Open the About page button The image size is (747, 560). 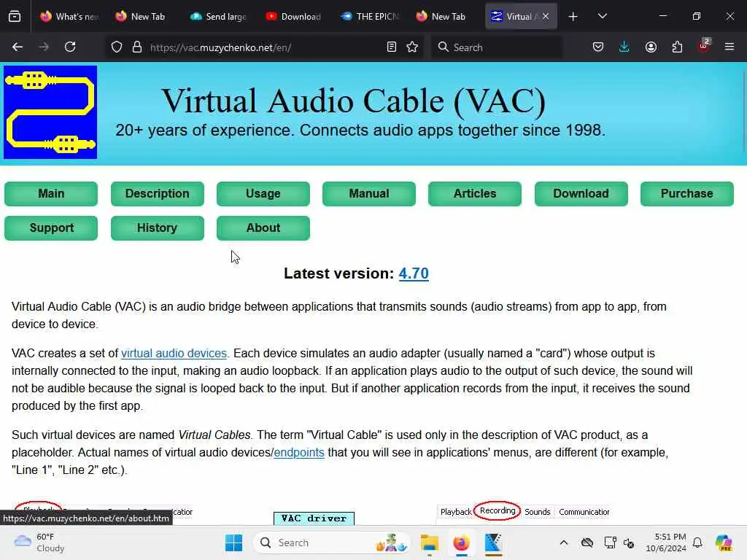[263, 228]
